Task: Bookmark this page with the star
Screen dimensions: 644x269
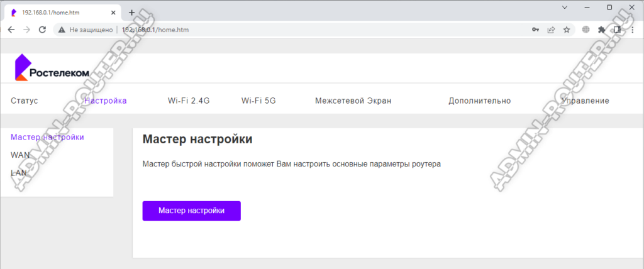Action: pos(567,30)
